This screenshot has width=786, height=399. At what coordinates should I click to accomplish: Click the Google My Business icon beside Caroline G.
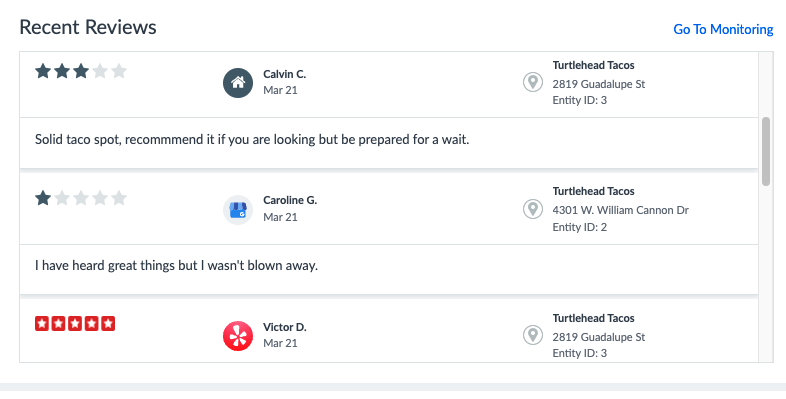click(238, 210)
